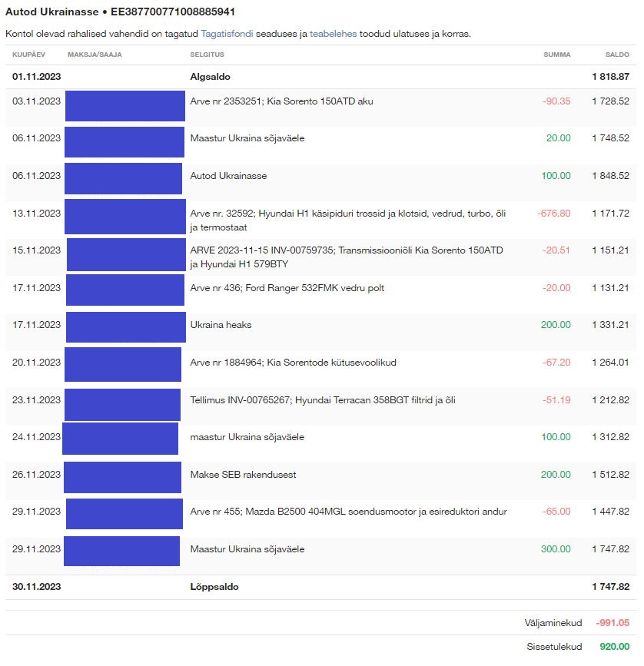
Task: Select the Transmissiooniõli Kia Sorento transaction
Action: [347, 250]
